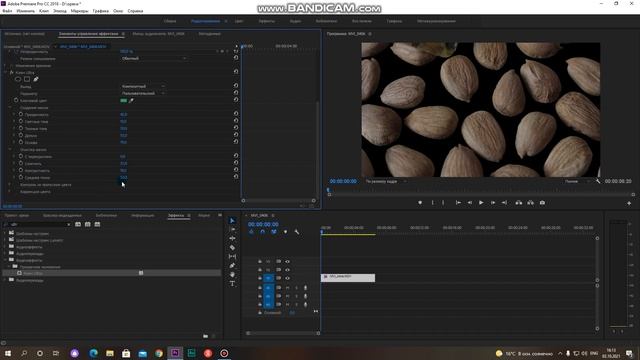Go to In point
640x360 pixels.
coord(458,202)
